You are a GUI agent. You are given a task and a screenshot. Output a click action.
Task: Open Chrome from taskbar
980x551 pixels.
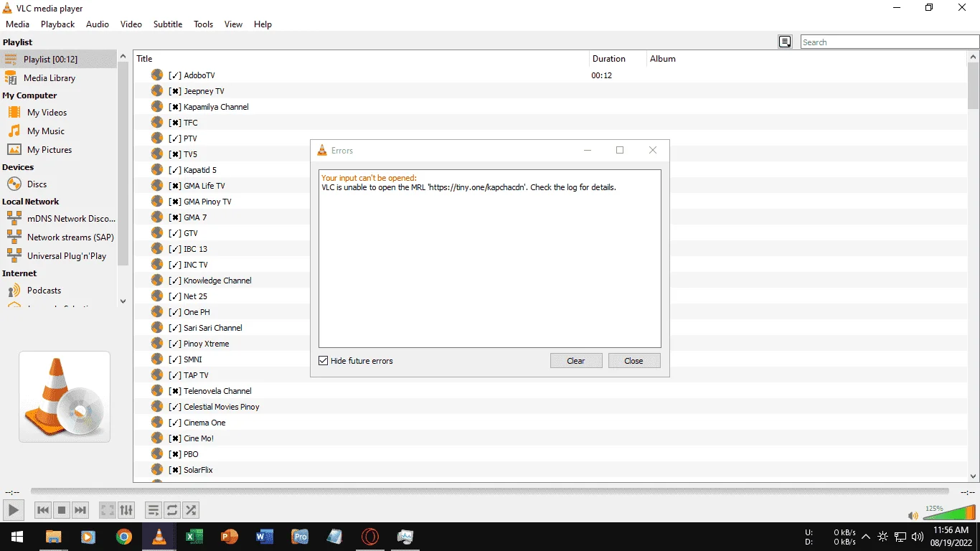click(x=124, y=536)
